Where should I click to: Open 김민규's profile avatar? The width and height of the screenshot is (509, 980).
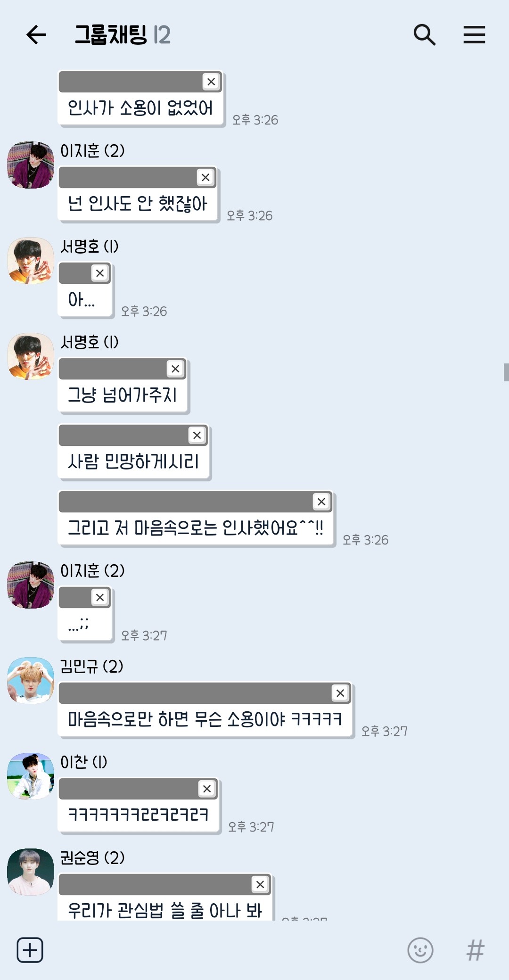point(31,680)
